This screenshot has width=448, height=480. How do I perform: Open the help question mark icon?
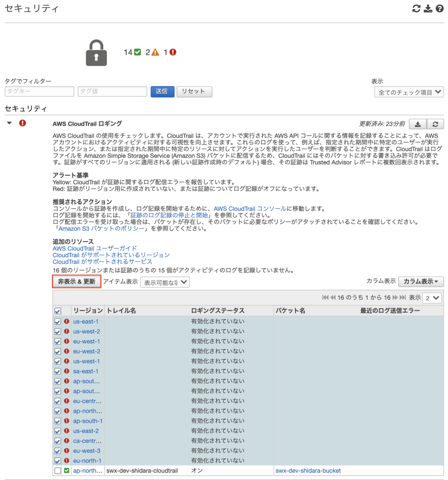pyautogui.click(x=440, y=8)
